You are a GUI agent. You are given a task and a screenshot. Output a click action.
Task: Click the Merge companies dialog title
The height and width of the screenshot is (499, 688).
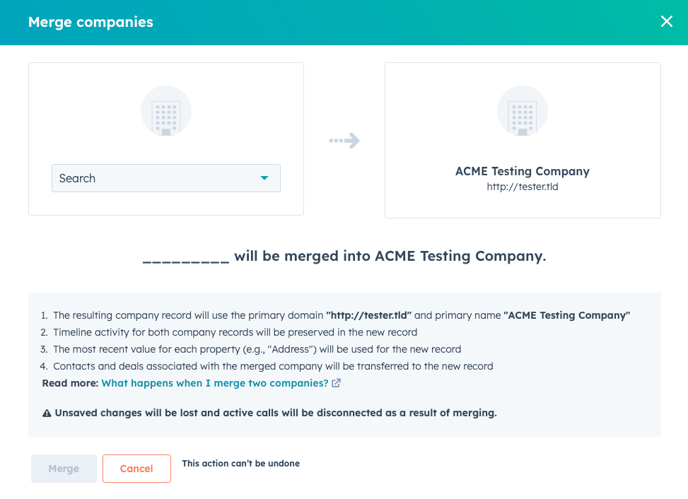90,22
